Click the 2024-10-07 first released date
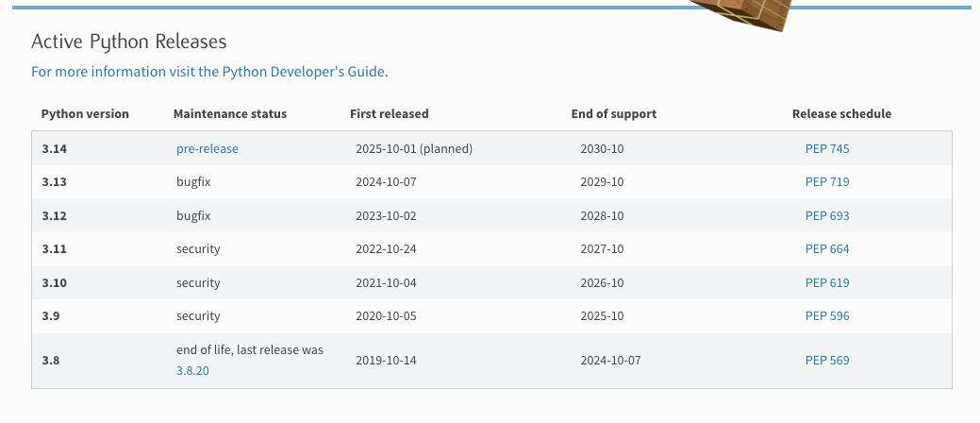This screenshot has width=980, height=423. 386,182
